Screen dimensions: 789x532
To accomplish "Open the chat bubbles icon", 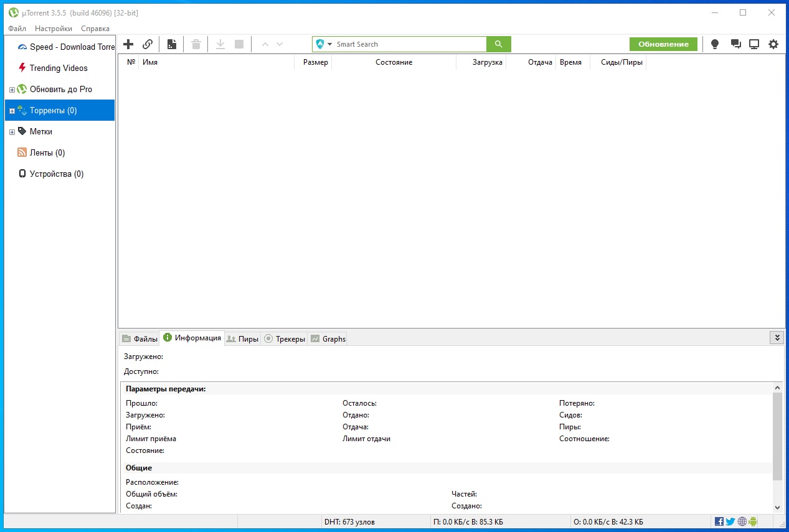I will (x=735, y=44).
